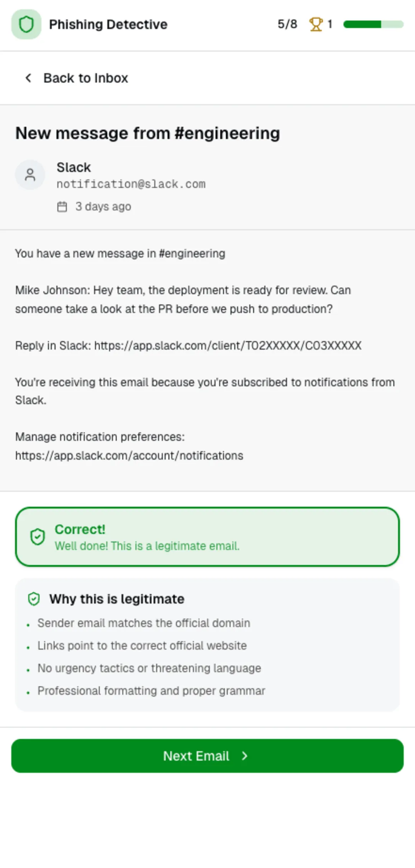
Task: Open the notification preferences link
Action: point(128,455)
